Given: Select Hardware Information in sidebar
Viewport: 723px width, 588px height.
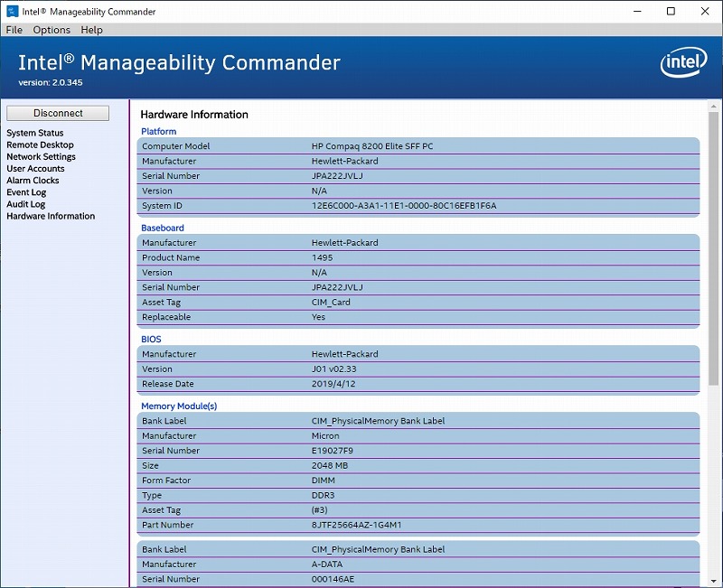Looking at the screenshot, I should pos(51,216).
